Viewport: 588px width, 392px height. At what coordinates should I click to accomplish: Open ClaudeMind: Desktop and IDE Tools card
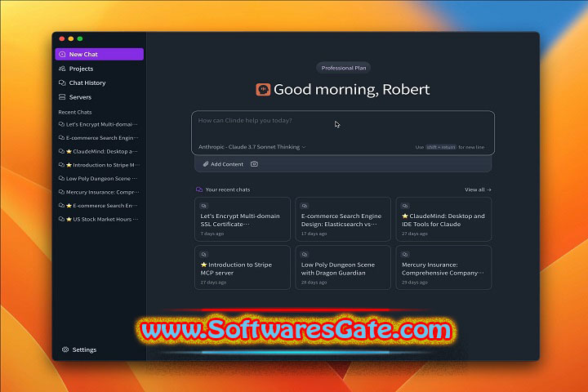click(x=443, y=219)
